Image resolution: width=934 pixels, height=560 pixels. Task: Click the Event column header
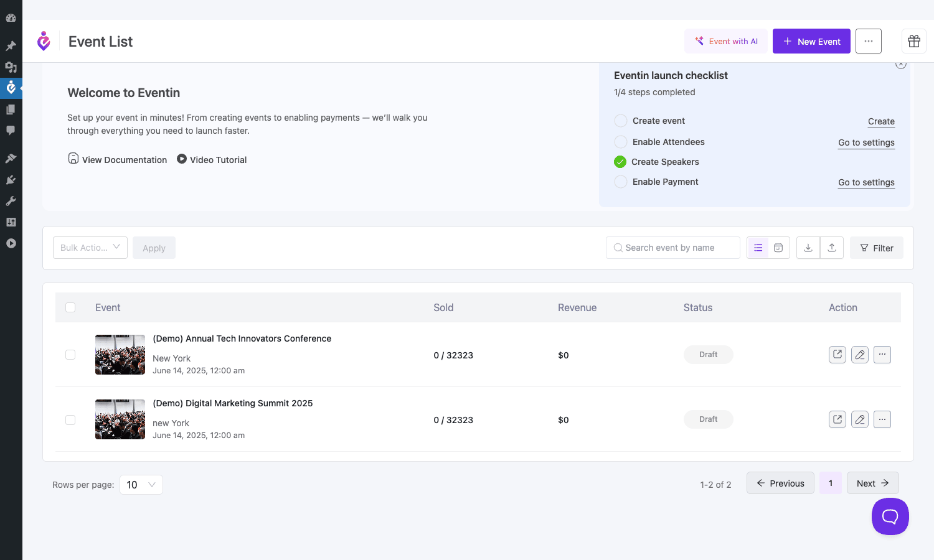pyautogui.click(x=108, y=307)
